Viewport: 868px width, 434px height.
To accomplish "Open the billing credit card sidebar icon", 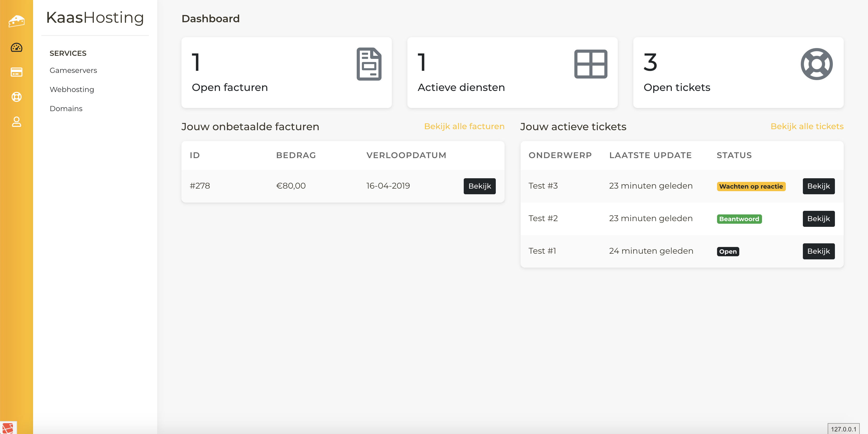I will 16,72.
